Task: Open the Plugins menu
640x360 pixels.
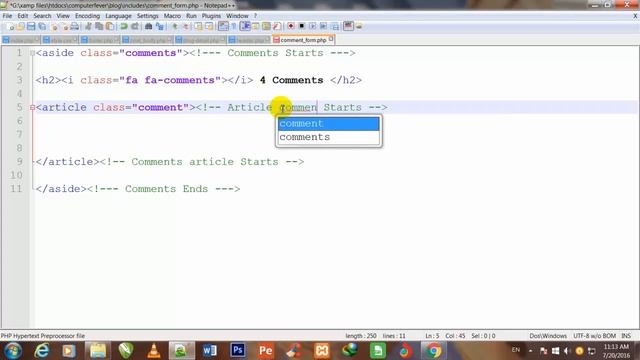Action: coord(211,16)
